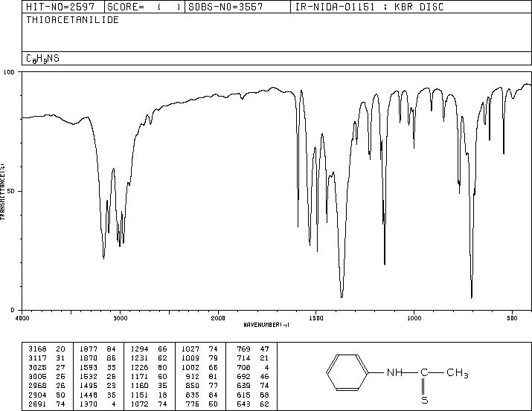Select the 2691 peak entry in the table

(x=46, y=404)
